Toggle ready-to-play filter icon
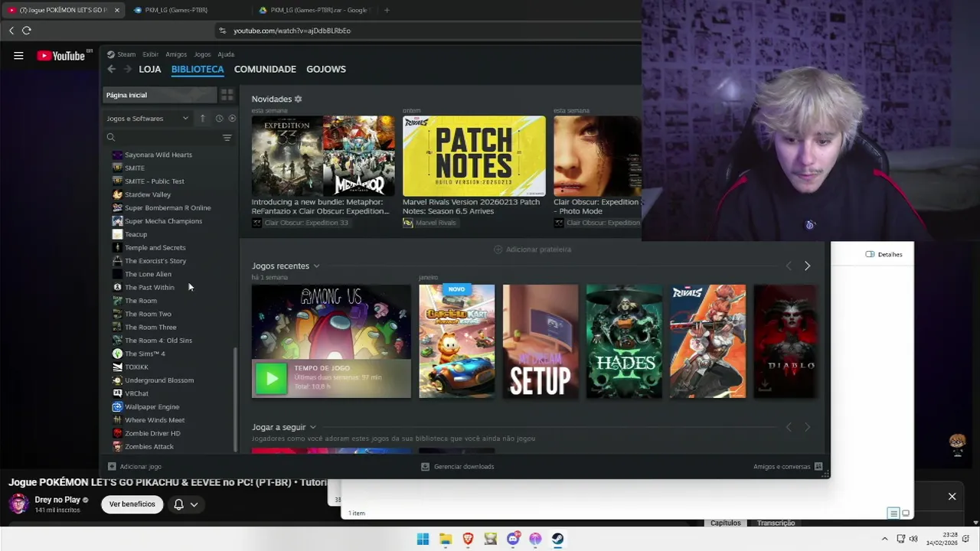This screenshot has width=980, height=551. [232, 119]
